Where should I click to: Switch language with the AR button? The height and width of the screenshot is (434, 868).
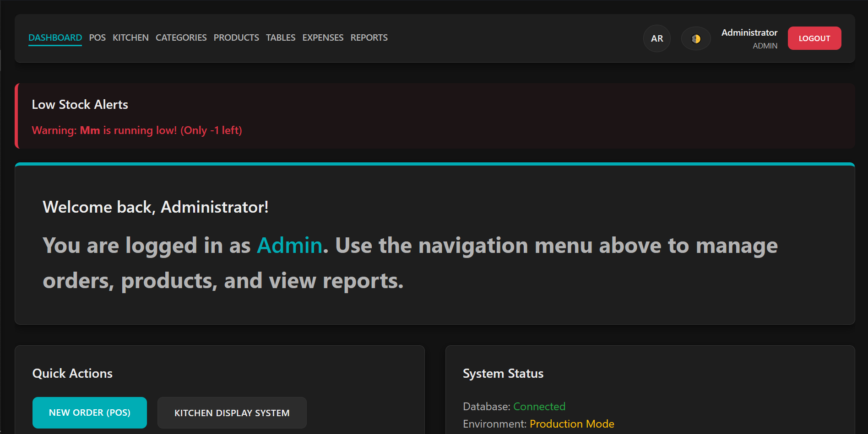657,39
